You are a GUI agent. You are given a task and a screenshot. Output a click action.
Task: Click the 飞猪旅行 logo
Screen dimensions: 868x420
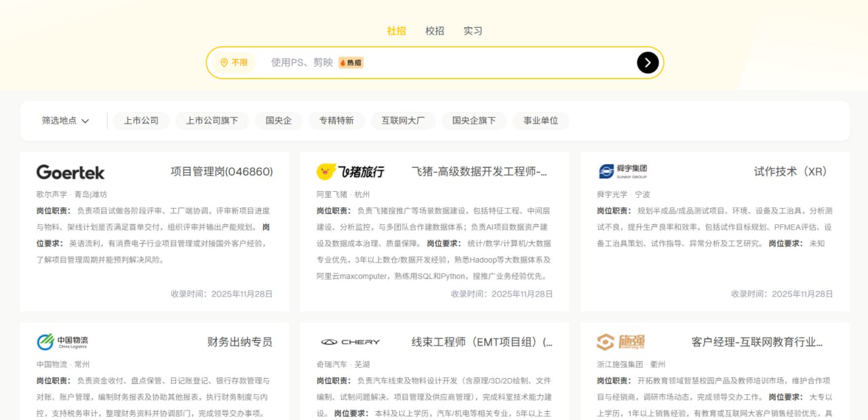(351, 172)
